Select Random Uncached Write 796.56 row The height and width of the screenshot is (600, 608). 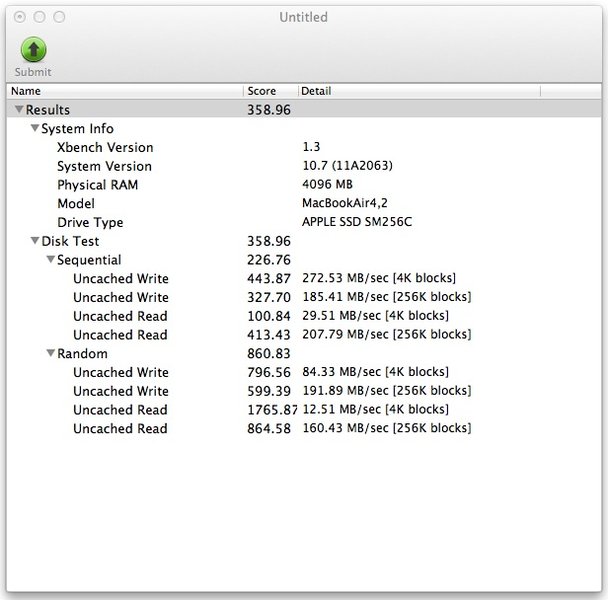[304, 372]
